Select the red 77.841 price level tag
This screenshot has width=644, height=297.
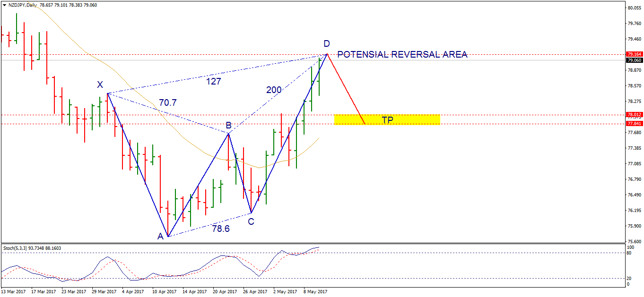click(x=634, y=124)
